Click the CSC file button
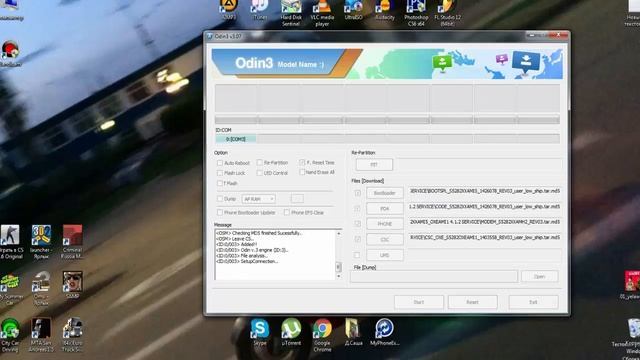Viewport: 640px width, 360px height. coord(385,240)
